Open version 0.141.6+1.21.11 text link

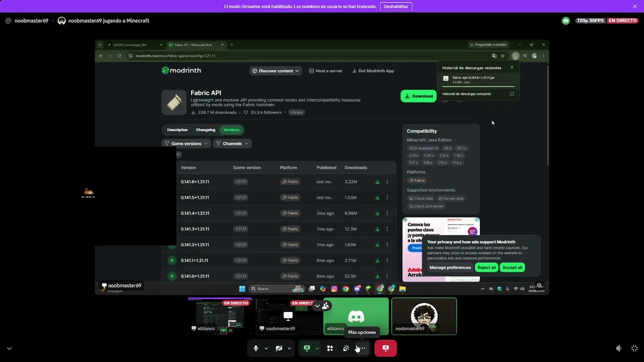click(x=195, y=182)
